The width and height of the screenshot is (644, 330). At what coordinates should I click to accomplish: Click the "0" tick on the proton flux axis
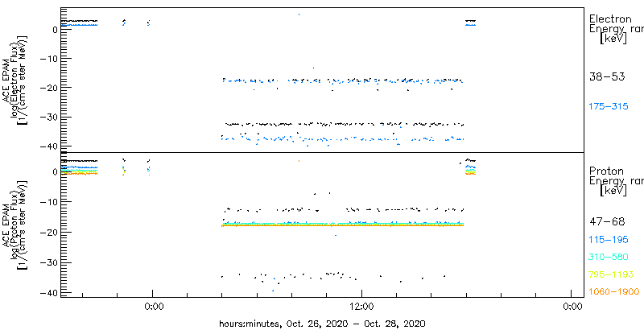click(54, 172)
